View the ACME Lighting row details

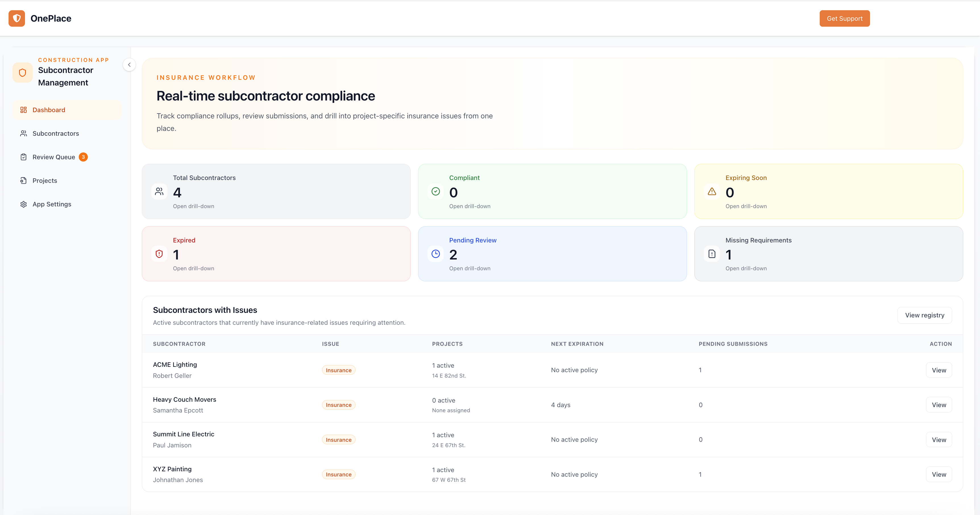pos(939,370)
